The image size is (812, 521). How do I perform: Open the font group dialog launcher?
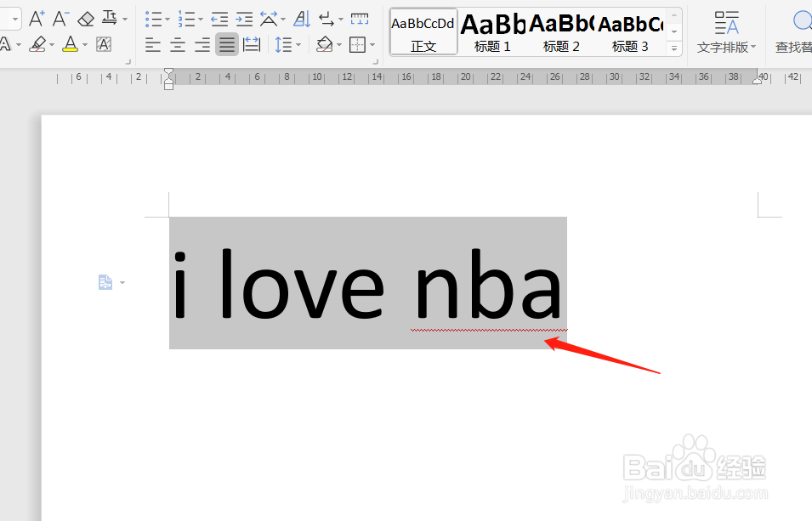click(128, 62)
